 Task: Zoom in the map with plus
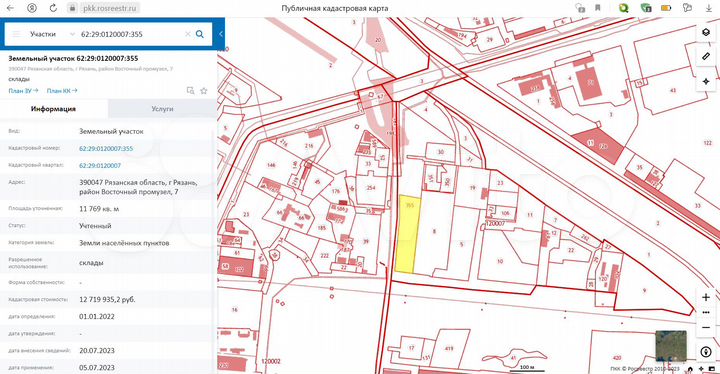pos(706,297)
